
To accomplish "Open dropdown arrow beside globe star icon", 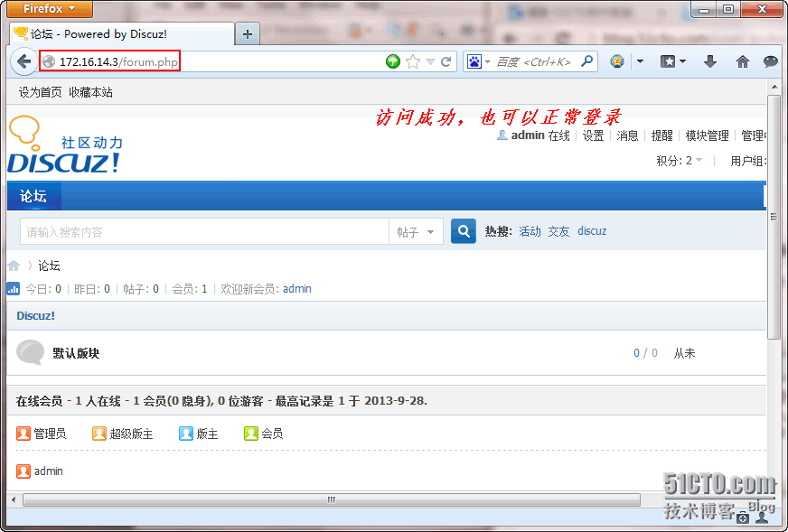I will coord(640,61).
